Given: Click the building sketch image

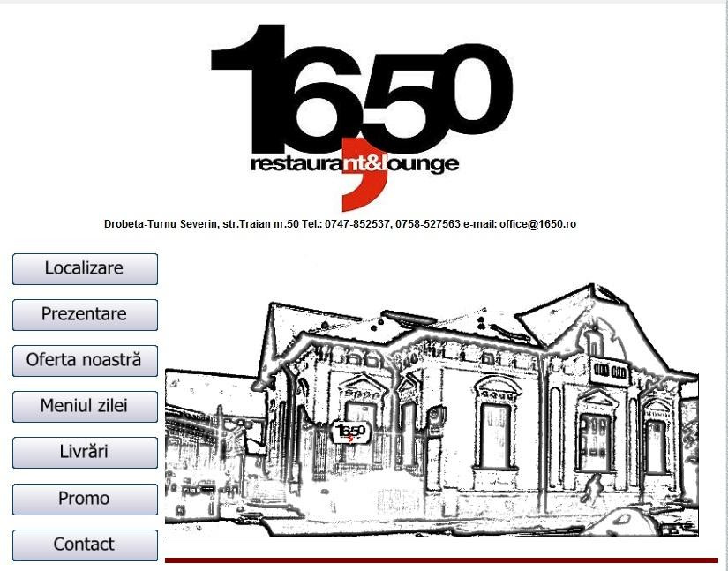Looking at the screenshot, I should pyautogui.click(x=432, y=409).
